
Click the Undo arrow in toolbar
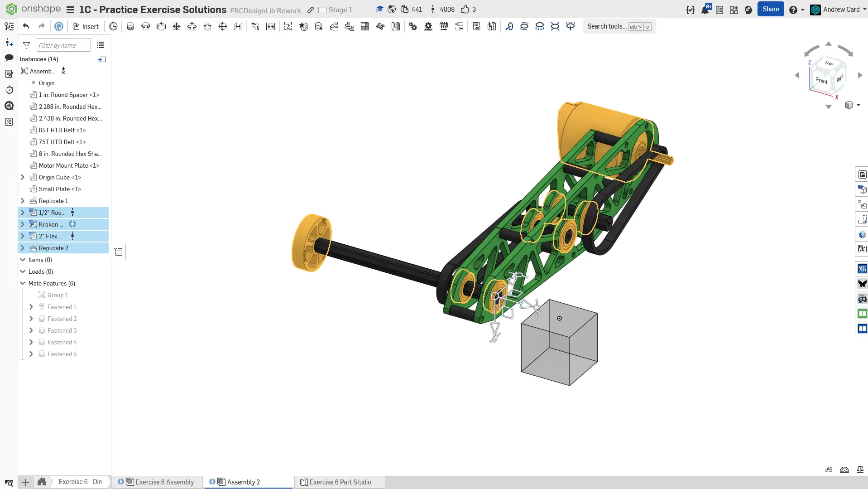[x=26, y=26]
